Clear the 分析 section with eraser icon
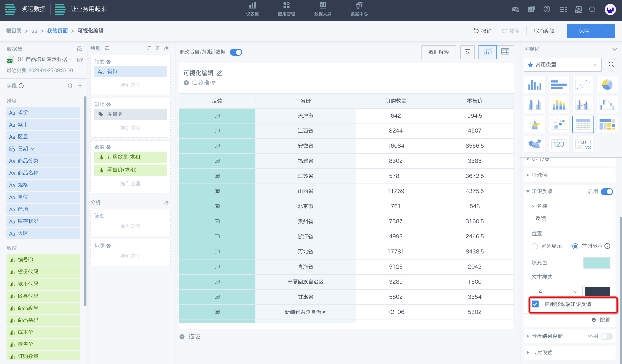622x364 pixels. [166, 202]
